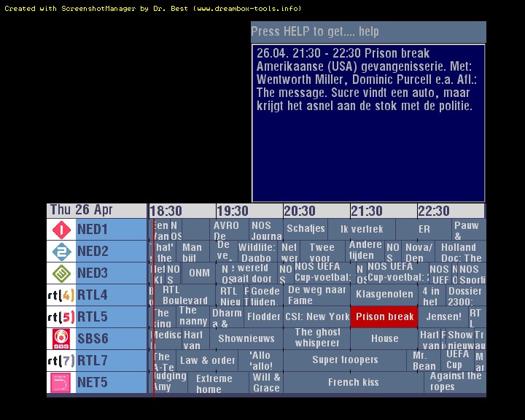Select Twee voor on NED2

point(322,251)
